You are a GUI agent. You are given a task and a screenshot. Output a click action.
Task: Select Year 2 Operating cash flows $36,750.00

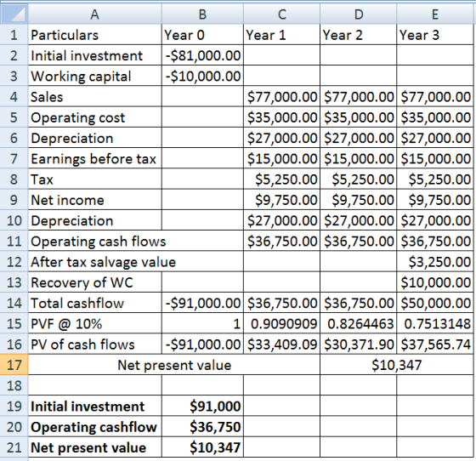[358, 241]
